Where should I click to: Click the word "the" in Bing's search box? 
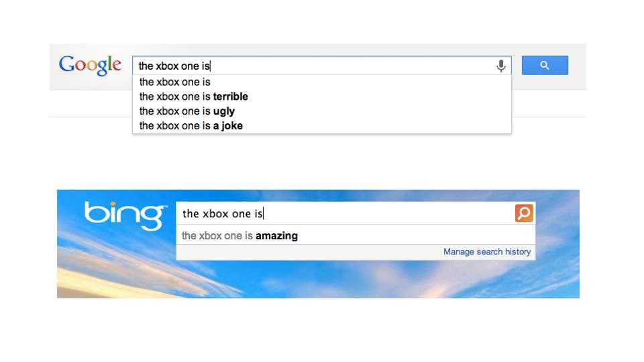(191, 214)
